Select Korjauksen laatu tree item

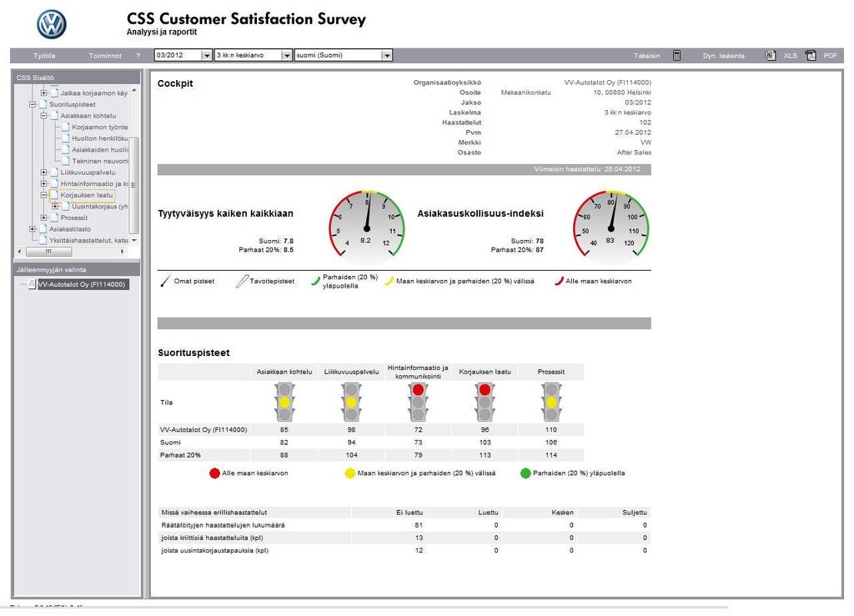click(87, 195)
